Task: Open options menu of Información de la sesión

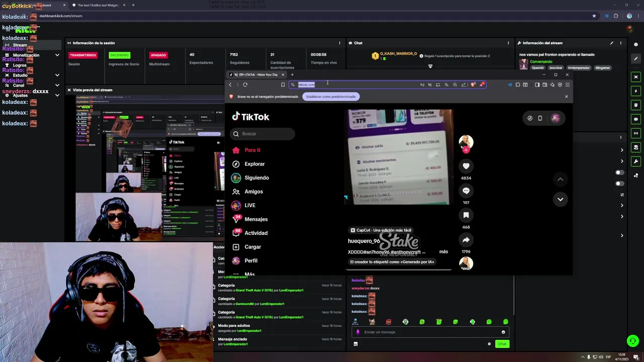Action: [x=340, y=43]
